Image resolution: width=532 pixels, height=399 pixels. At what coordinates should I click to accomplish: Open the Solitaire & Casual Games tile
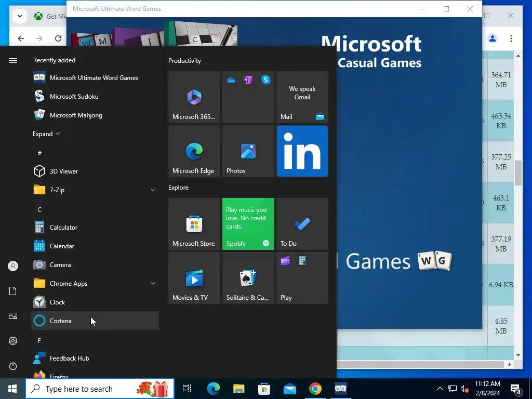[248, 278]
